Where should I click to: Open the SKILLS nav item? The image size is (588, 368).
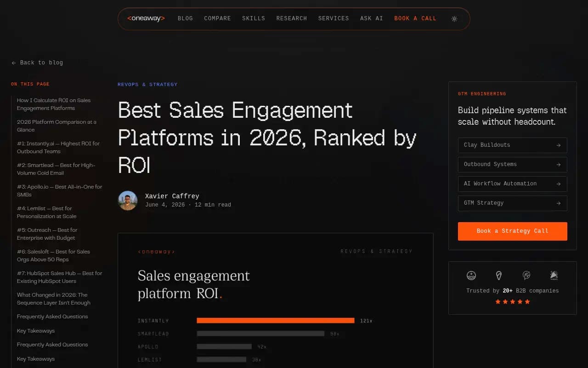pos(254,18)
